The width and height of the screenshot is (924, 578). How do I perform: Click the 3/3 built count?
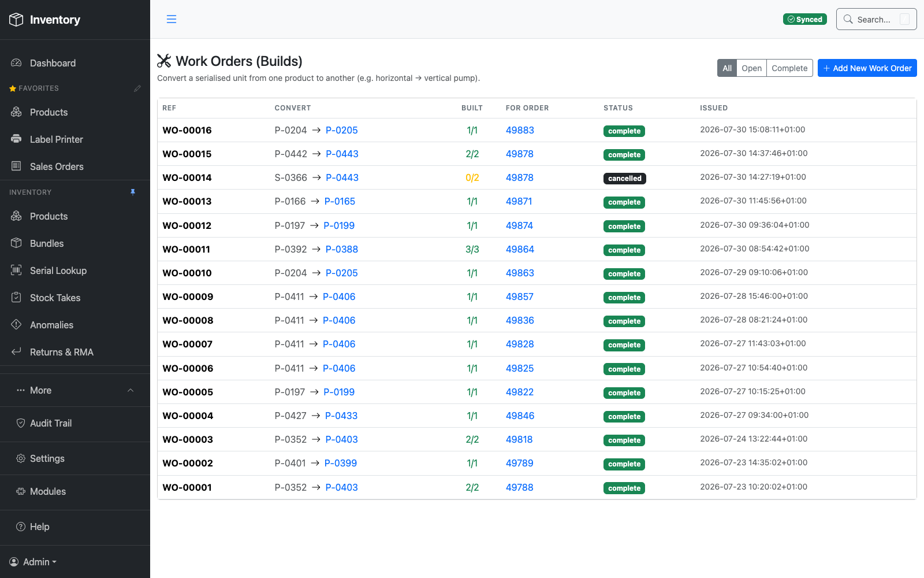pyautogui.click(x=472, y=249)
